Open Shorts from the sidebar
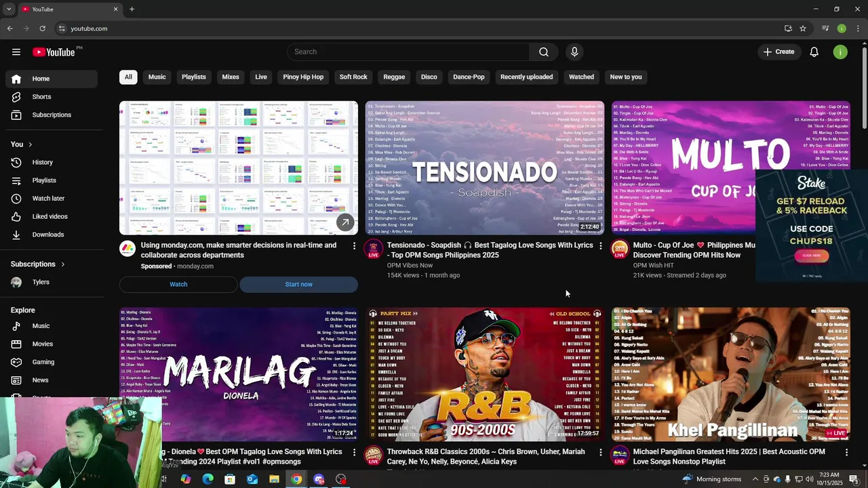Viewport: 868px width, 488px height. pos(52,97)
